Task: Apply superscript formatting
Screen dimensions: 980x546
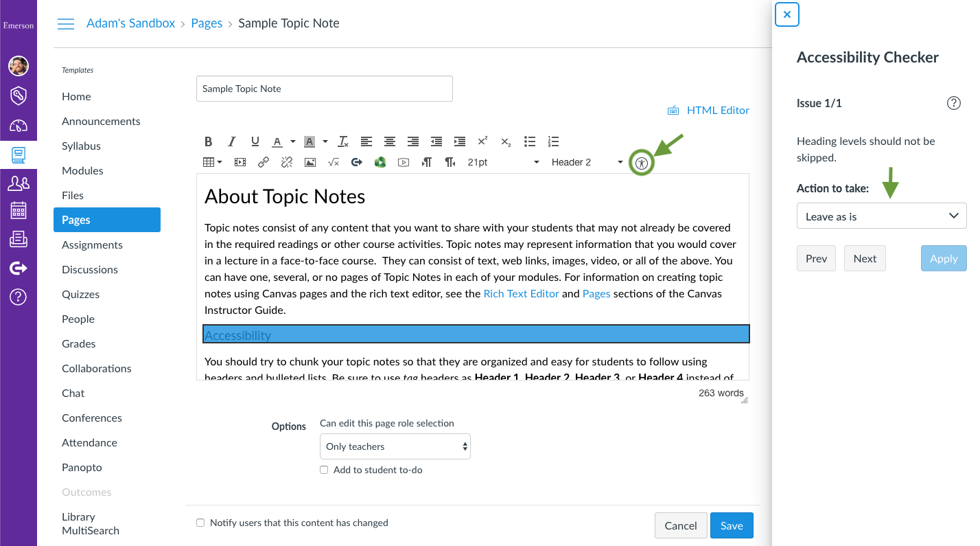Action: click(482, 141)
